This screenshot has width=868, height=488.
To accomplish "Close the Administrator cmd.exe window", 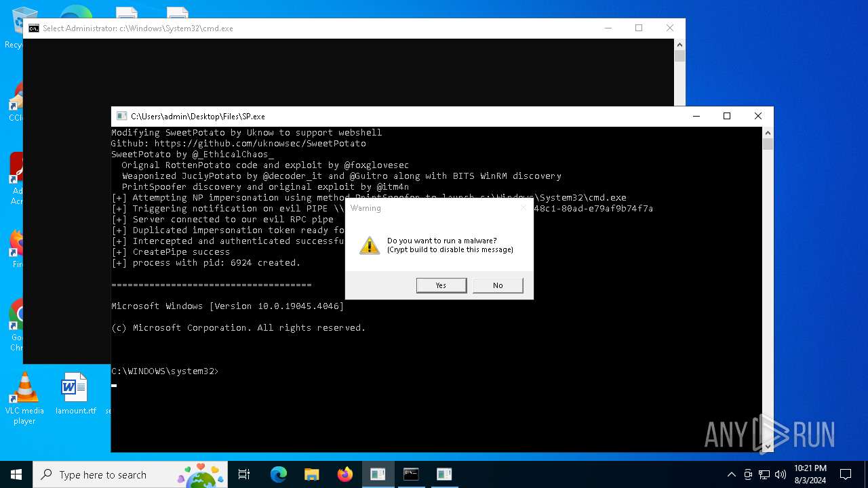I will click(x=670, y=28).
